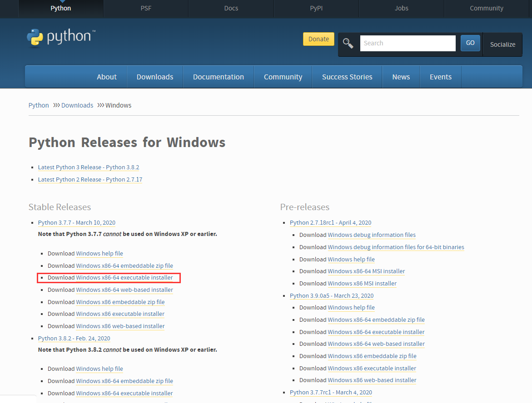Image resolution: width=532 pixels, height=403 pixels.
Task: Open the Python 3.8.2 - Feb. 24, 2020 release
Action: [74, 338]
